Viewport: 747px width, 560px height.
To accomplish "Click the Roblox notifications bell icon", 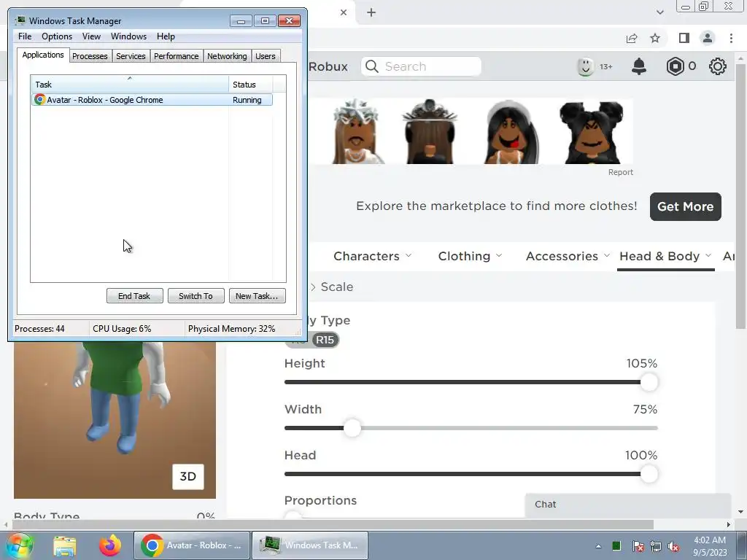I will tap(638, 66).
